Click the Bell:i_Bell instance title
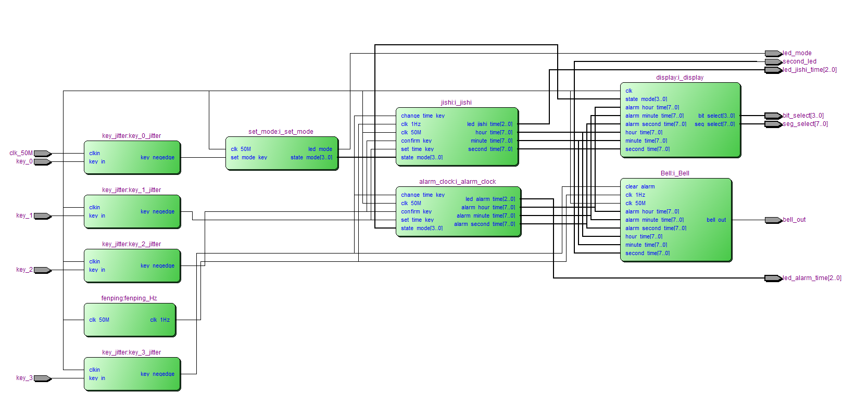Viewport: 868px width, 405px height. tap(675, 173)
